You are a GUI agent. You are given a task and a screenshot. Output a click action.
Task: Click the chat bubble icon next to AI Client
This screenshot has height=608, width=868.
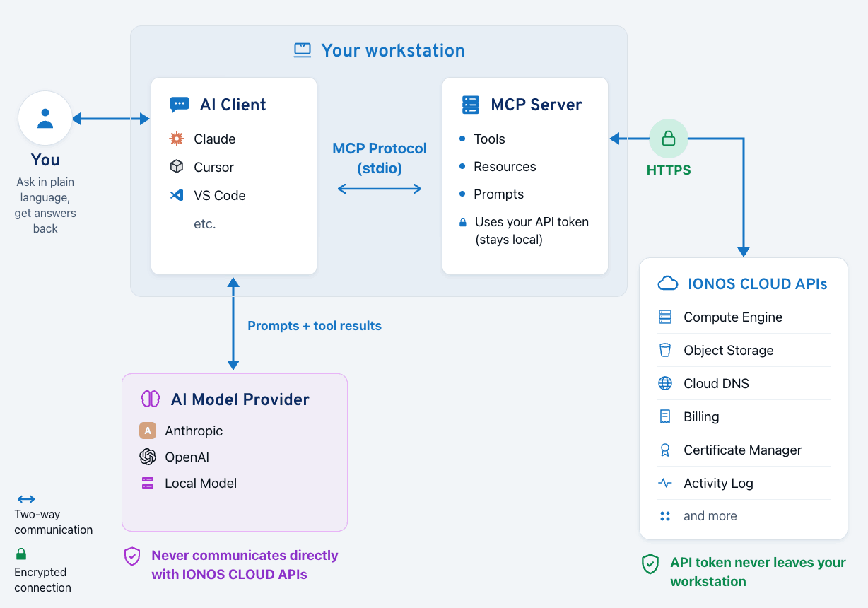[x=180, y=105]
